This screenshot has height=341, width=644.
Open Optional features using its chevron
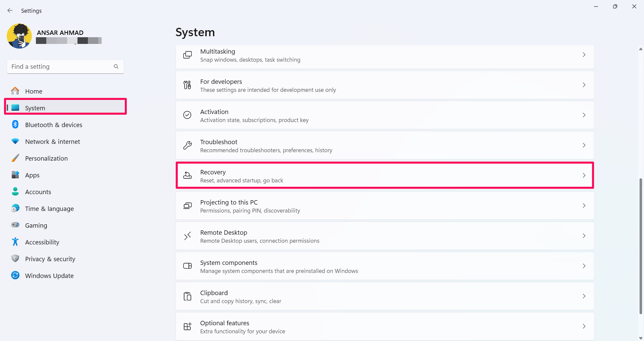pos(584,326)
